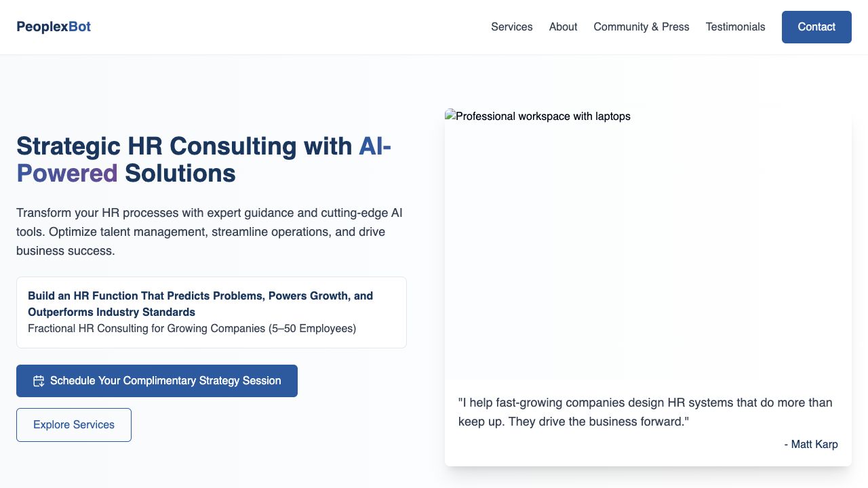Click the Strategic HR Consulting heading
The height and width of the screenshot is (488, 868).
pyautogui.click(x=203, y=159)
